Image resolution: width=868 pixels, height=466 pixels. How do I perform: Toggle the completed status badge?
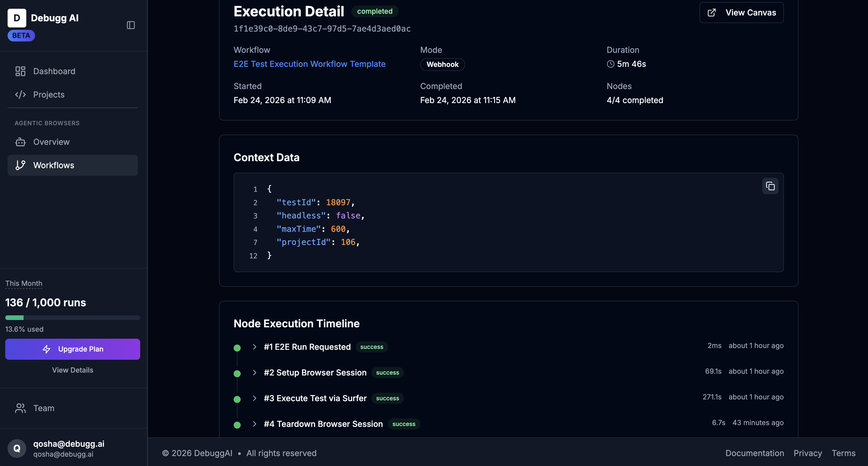click(374, 11)
